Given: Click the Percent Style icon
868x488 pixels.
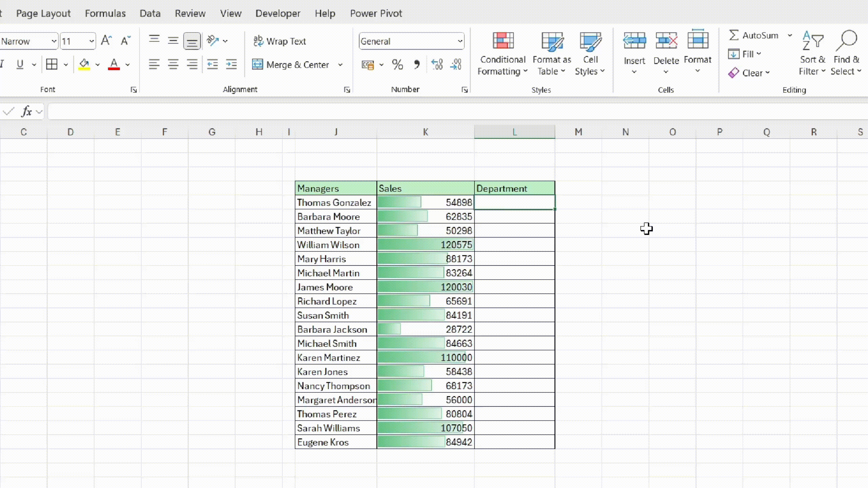Looking at the screenshot, I should pos(397,64).
